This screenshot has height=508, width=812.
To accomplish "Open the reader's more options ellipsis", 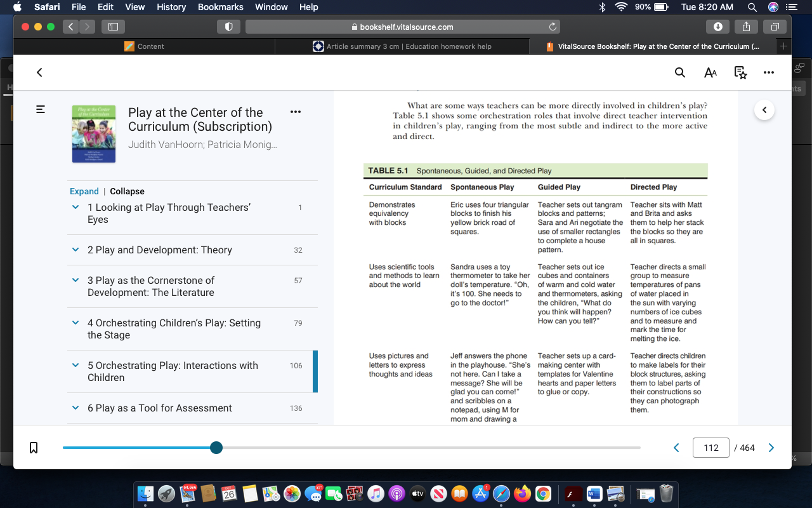I will coord(769,72).
